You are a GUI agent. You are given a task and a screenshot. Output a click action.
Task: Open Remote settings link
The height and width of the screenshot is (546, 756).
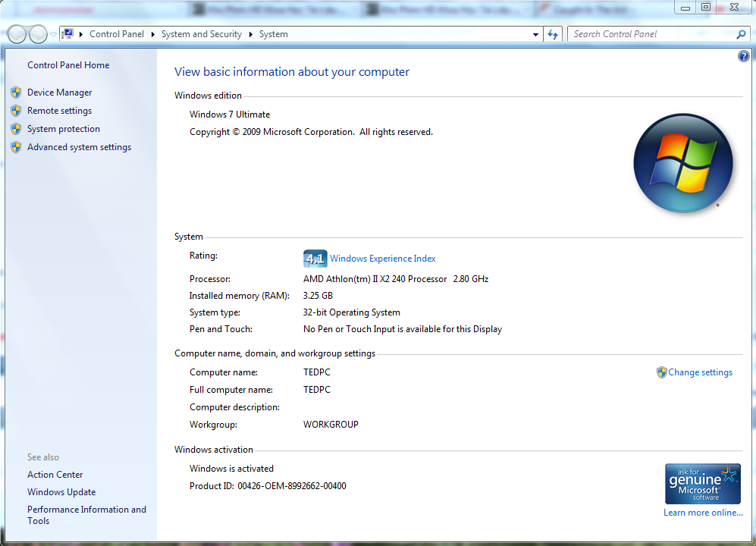pos(60,111)
